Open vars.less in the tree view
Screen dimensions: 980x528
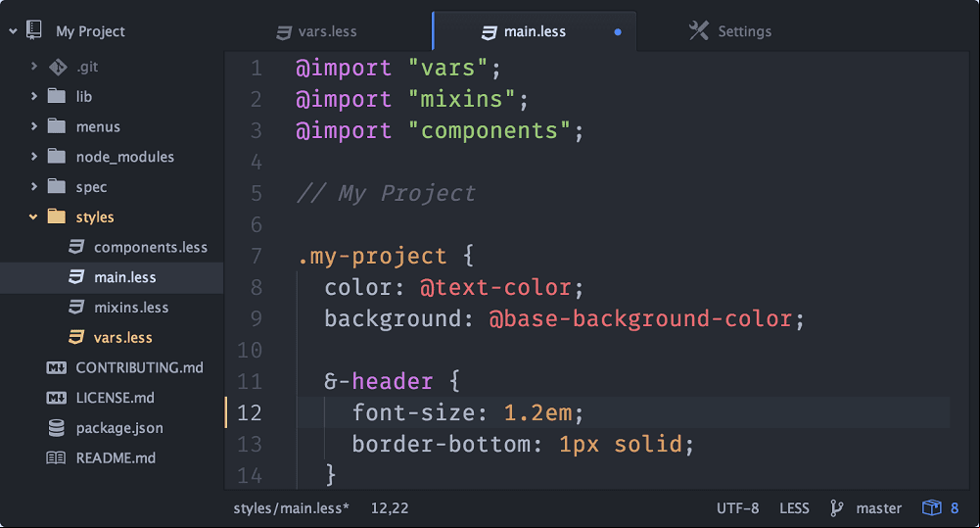tap(123, 337)
